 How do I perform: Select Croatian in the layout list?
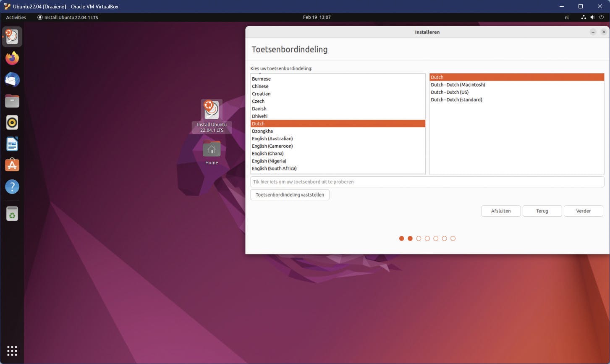(x=338, y=94)
